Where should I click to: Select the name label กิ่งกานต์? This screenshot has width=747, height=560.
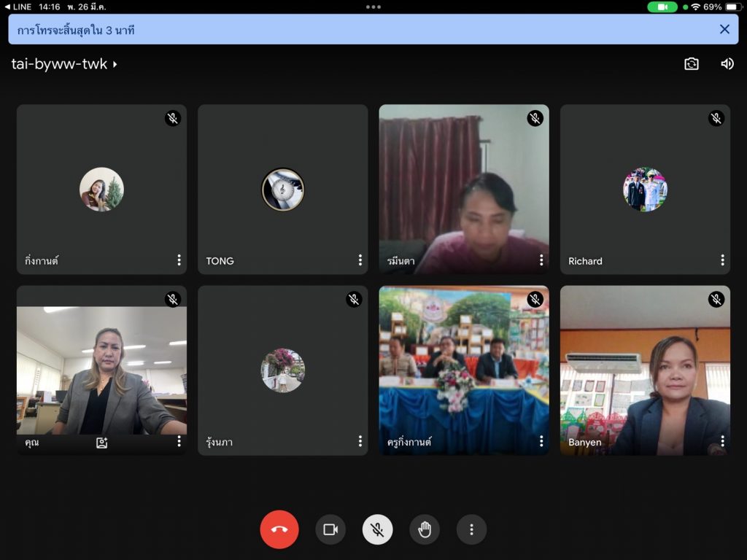[x=42, y=260]
